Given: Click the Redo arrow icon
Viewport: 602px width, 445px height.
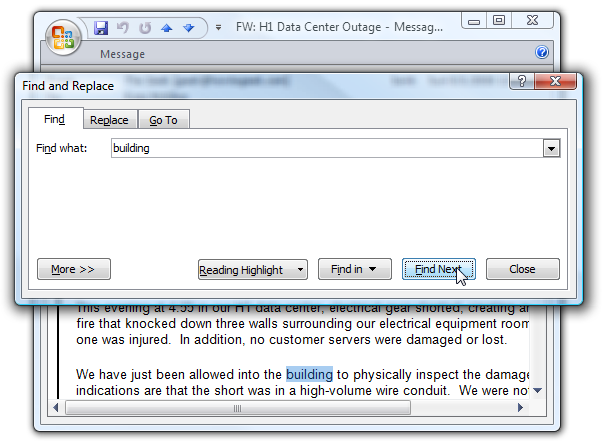Looking at the screenshot, I should pyautogui.click(x=145, y=28).
